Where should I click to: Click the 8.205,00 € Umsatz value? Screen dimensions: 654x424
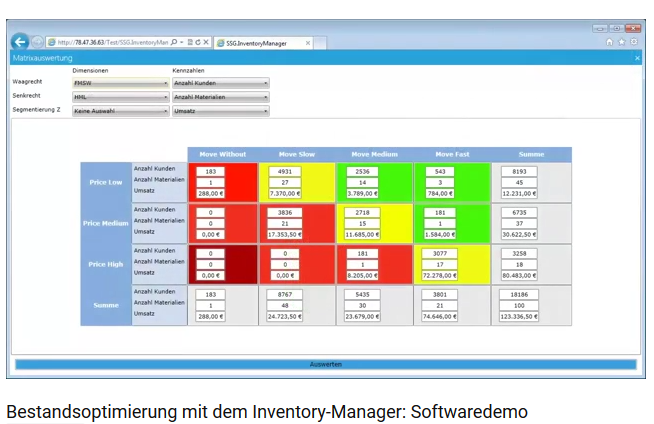pos(362,275)
